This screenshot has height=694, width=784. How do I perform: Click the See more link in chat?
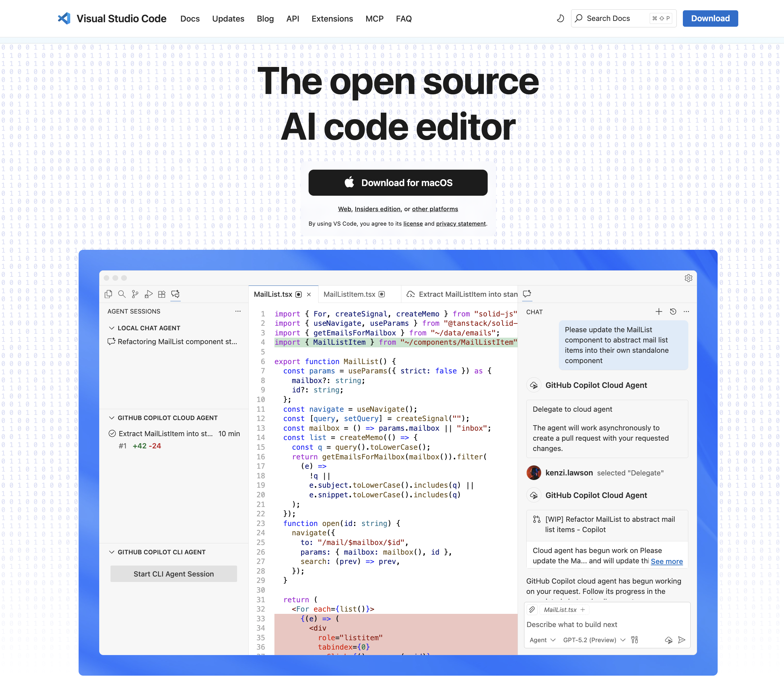click(667, 561)
